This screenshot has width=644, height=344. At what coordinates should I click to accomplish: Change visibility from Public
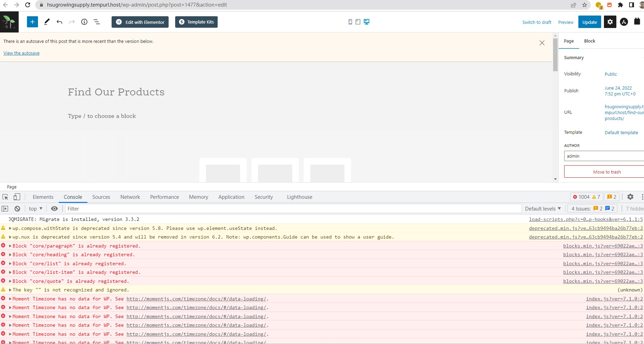click(x=610, y=74)
